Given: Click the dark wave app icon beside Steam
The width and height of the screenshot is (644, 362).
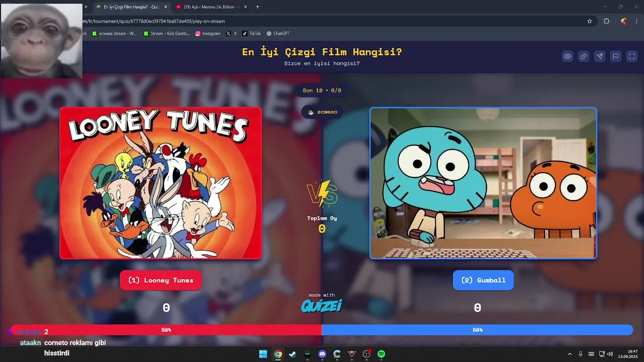Looking at the screenshot, I should pyautogui.click(x=307, y=354).
